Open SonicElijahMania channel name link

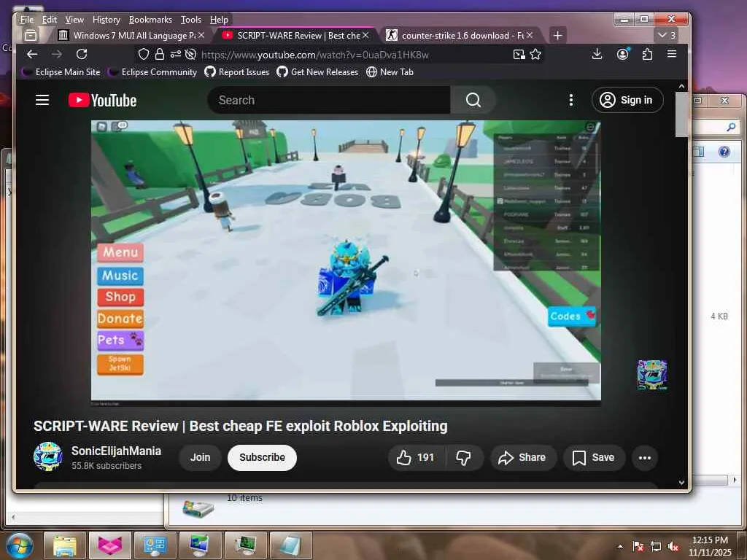click(116, 451)
